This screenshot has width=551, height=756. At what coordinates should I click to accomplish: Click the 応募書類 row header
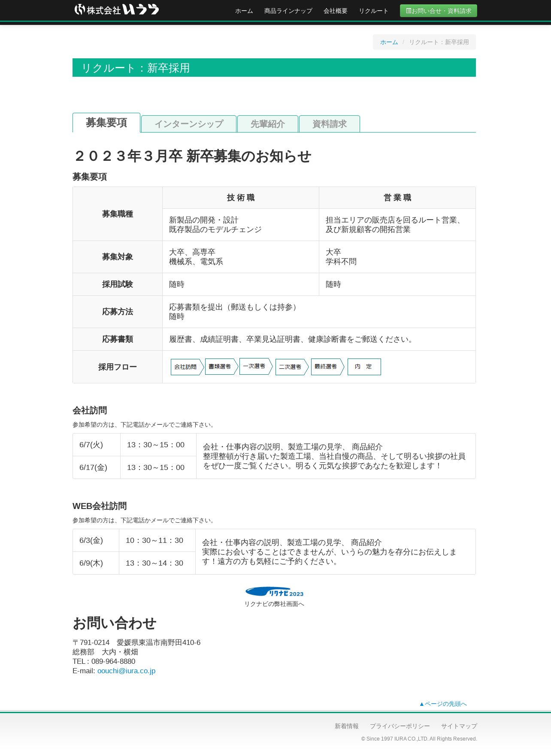(x=118, y=339)
